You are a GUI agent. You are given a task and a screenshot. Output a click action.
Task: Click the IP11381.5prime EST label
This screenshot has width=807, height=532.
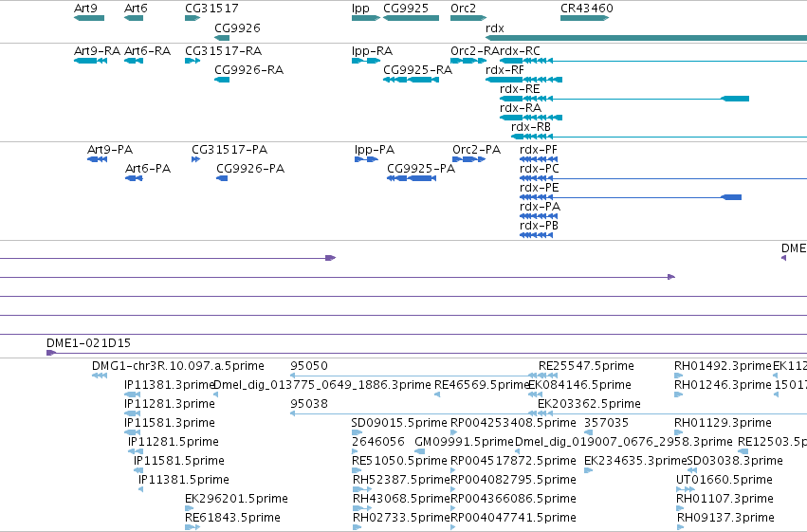[184, 480]
